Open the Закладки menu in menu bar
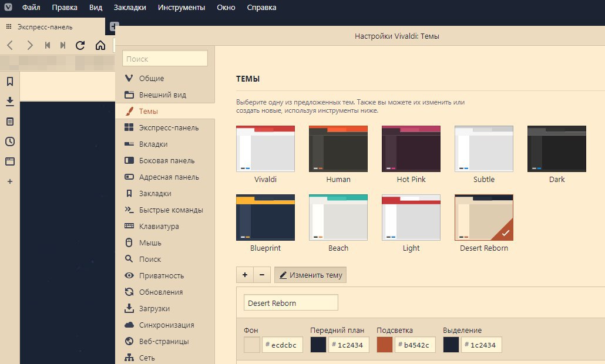Image resolution: width=605 pixels, height=364 pixels. (130, 7)
